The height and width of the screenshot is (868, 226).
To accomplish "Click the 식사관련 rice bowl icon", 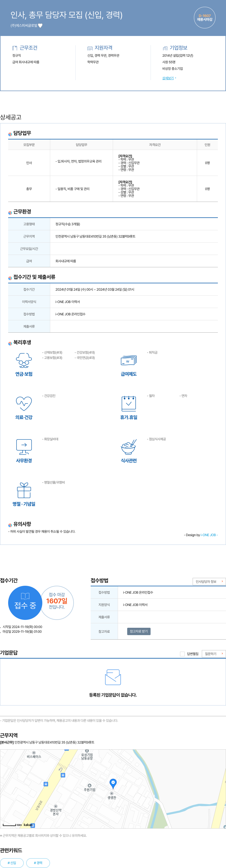I will pyautogui.click(x=129, y=447).
